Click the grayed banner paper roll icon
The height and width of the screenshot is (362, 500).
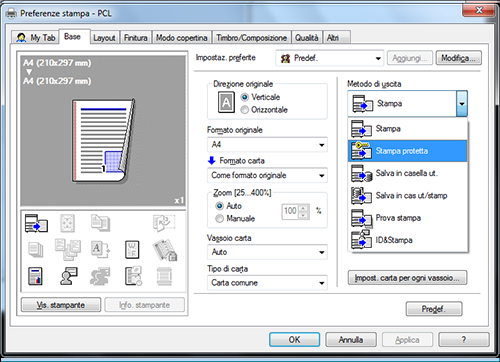[x=164, y=276]
